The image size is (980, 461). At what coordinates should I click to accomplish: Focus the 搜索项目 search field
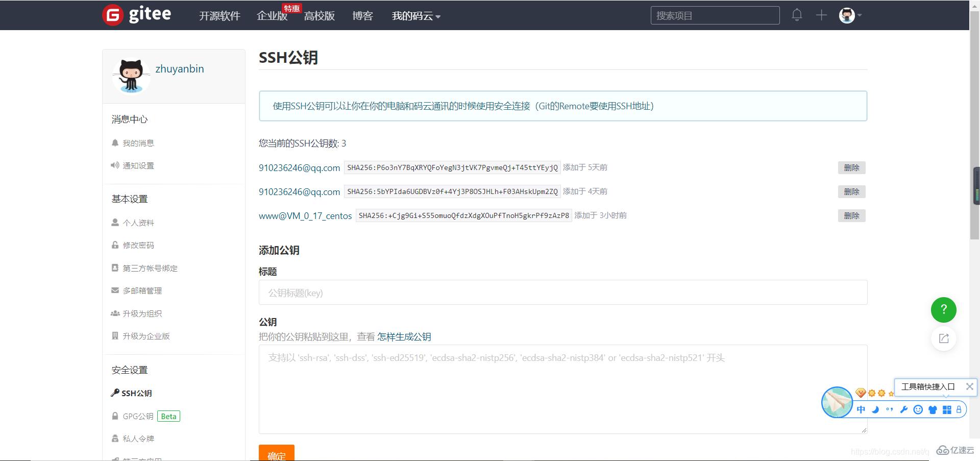tap(715, 15)
